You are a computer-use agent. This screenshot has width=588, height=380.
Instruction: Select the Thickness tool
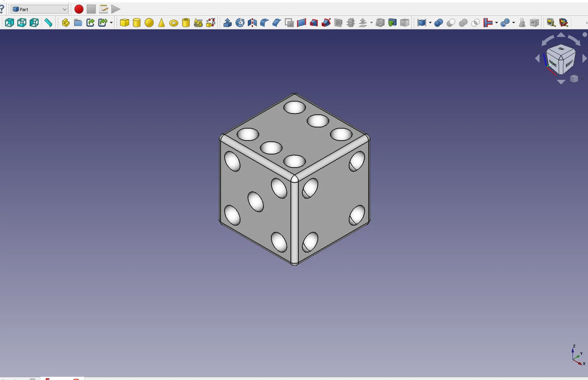[x=380, y=23]
